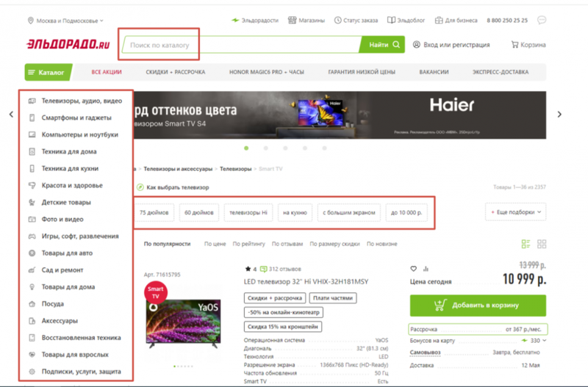Toggle the 'до 10 000 р.' filter chip
This screenshot has width=588, height=387.
406,212
